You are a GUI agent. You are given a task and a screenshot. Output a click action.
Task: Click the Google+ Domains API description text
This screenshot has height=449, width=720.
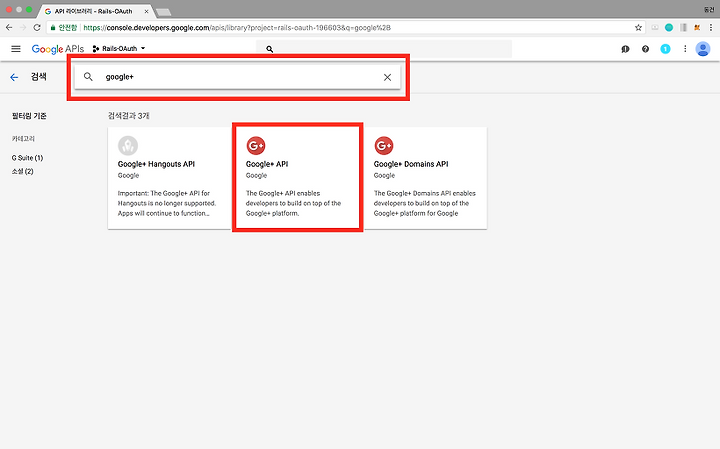point(425,203)
